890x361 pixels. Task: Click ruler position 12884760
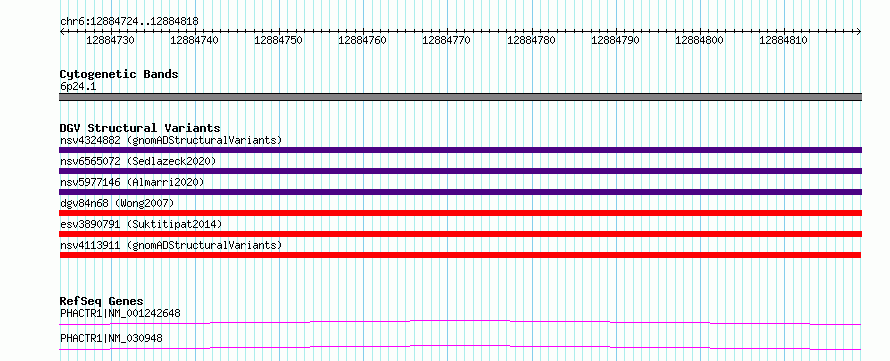(x=363, y=40)
